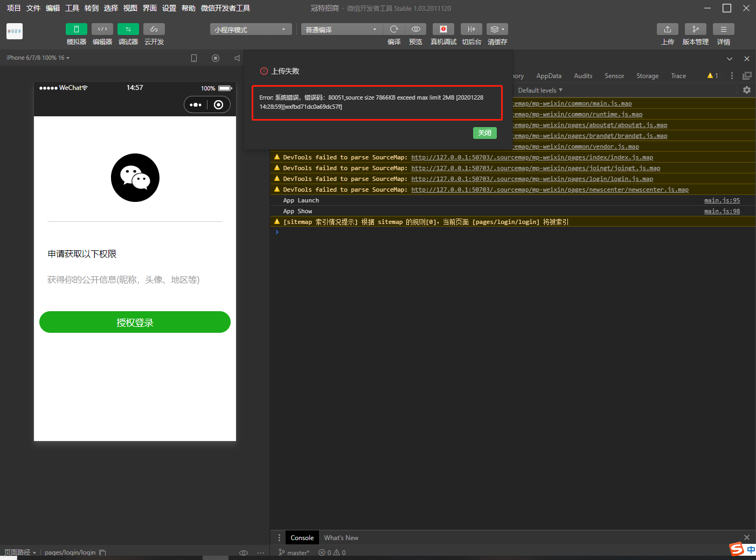The width and height of the screenshot is (756, 560).
Task: Click the console input prompt line
Action: [x=512, y=232]
